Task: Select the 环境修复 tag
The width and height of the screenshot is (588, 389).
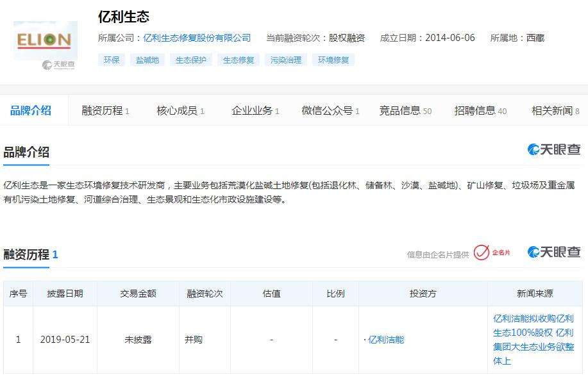Action: pyautogui.click(x=333, y=60)
